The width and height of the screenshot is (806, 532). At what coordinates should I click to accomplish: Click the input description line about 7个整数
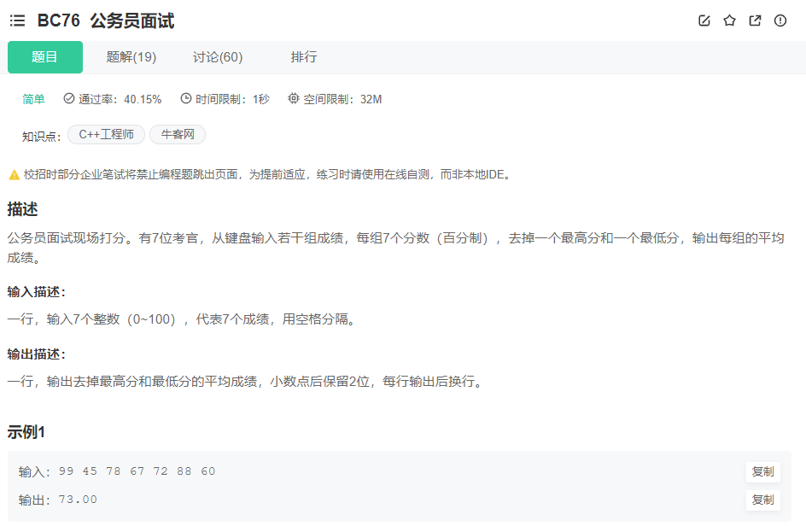click(x=182, y=319)
